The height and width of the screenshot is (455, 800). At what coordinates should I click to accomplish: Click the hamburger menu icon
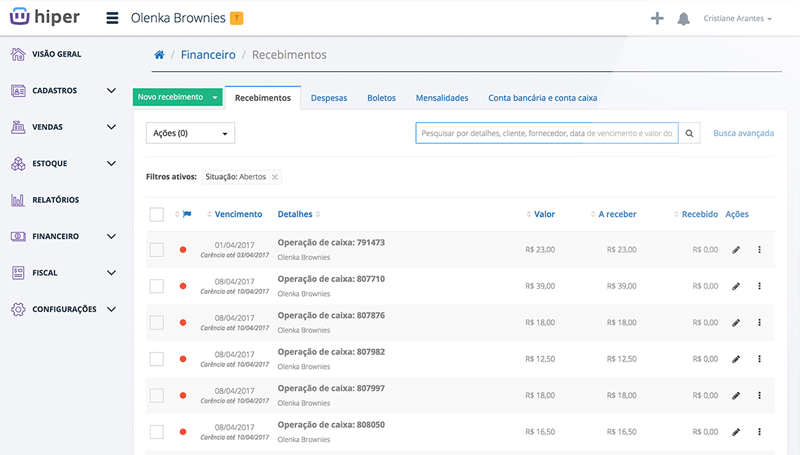pos(112,18)
